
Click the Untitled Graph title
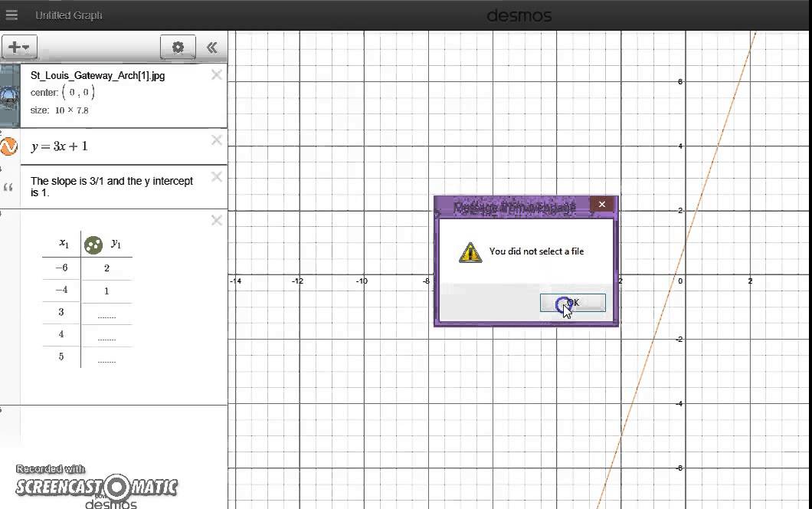tap(68, 15)
